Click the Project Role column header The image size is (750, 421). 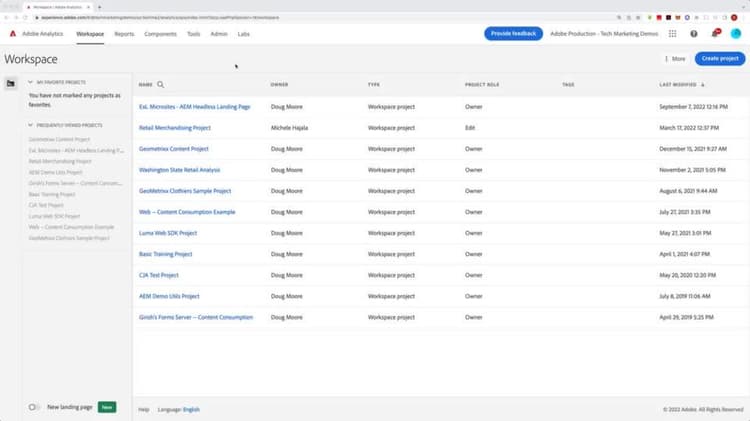[x=482, y=85]
